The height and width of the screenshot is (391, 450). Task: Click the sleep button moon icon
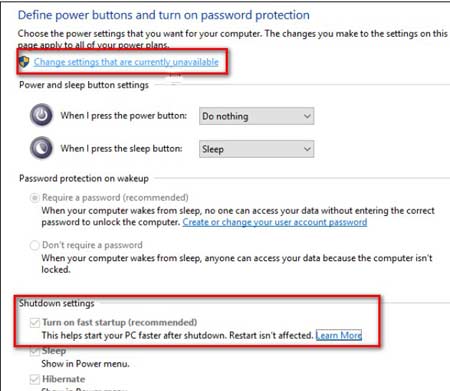[x=41, y=148]
